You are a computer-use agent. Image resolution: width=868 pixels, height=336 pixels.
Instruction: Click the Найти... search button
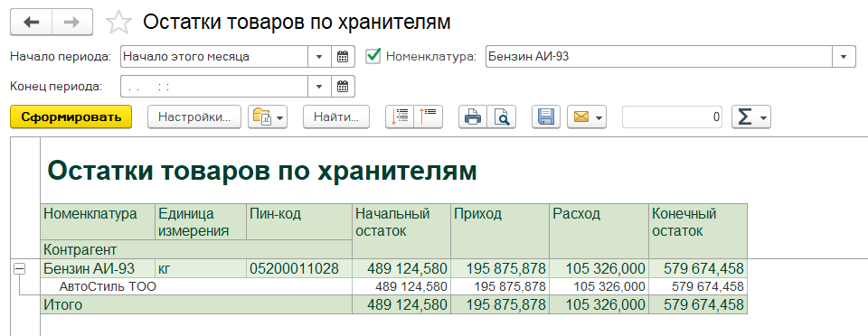tap(336, 117)
